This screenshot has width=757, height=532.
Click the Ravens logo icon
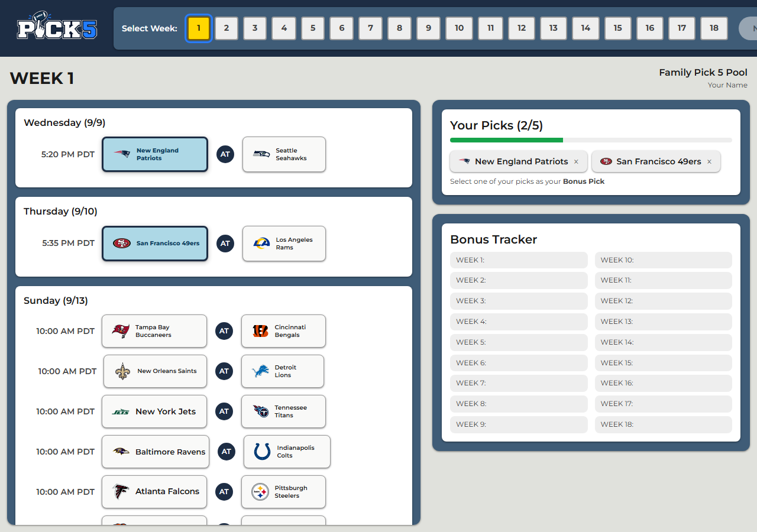121,452
